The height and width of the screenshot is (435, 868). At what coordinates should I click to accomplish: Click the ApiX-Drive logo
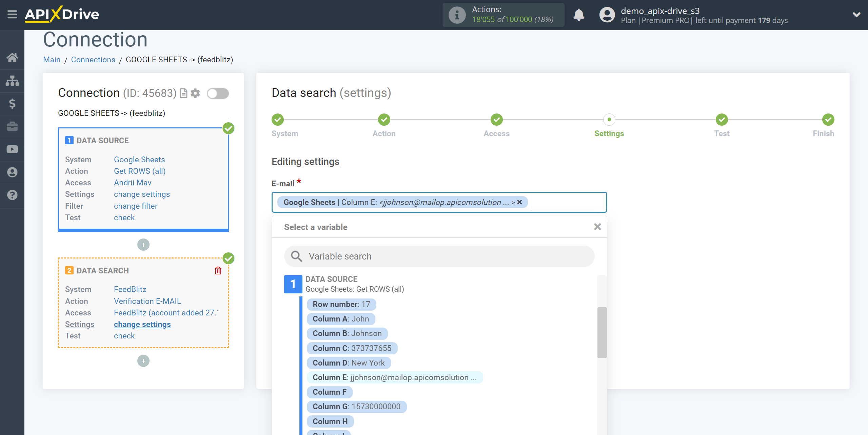(62, 15)
